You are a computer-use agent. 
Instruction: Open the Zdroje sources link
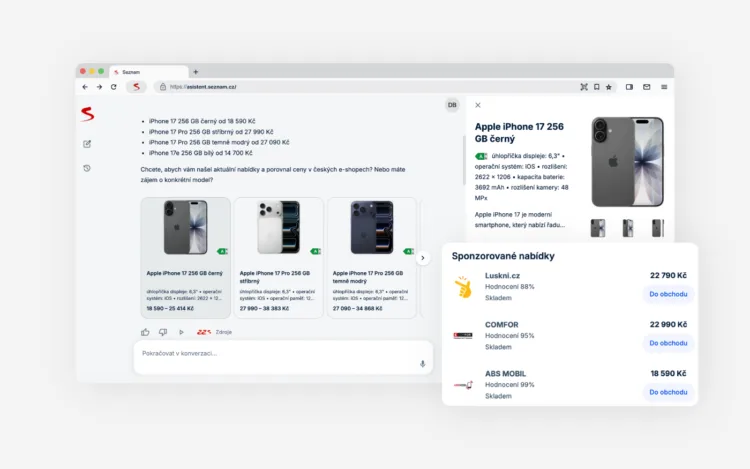point(223,332)
